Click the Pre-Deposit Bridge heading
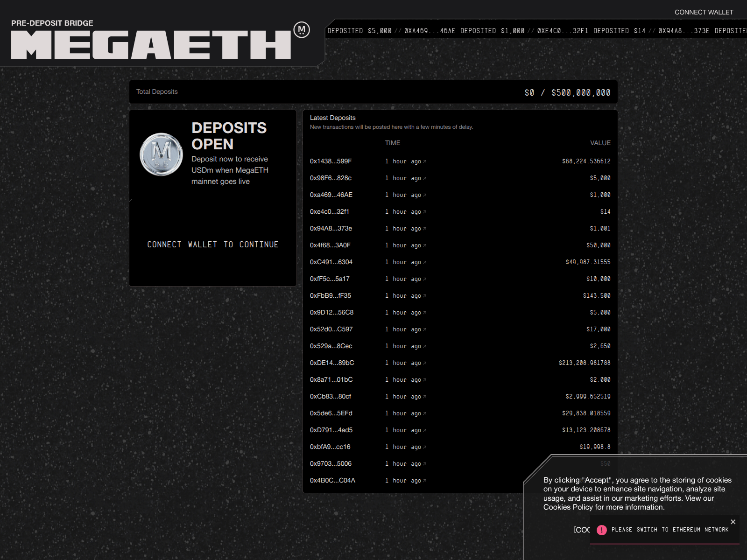The height and width of the screenshot is (560, 747). click(x=52, y=23)
